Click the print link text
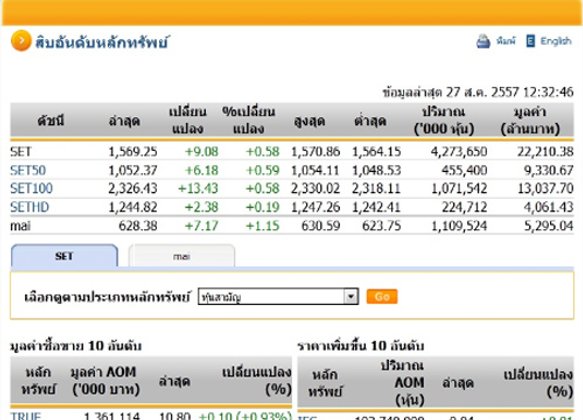583x420 pixels. coord(506,41)
